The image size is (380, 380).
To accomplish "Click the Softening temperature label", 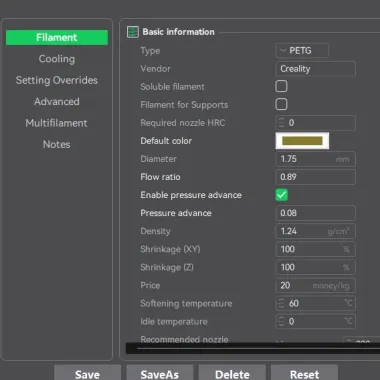I will [186, 303].
